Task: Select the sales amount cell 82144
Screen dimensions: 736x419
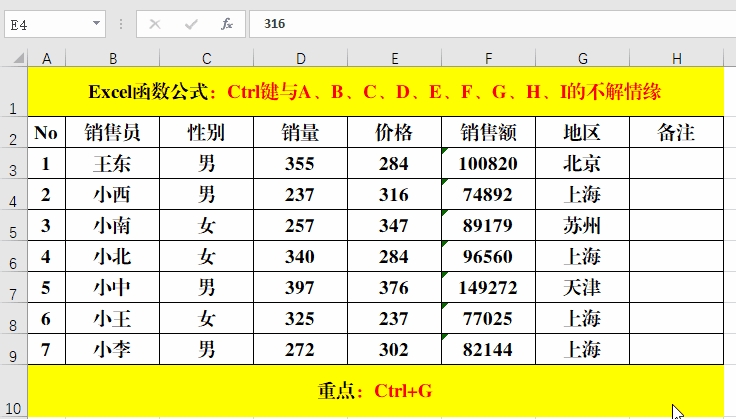Action: coord(488,349)
